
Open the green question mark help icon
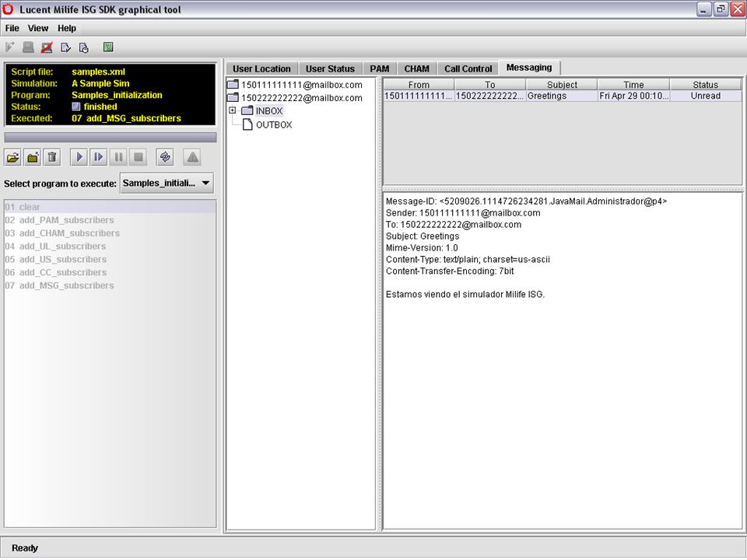point(108,47)
